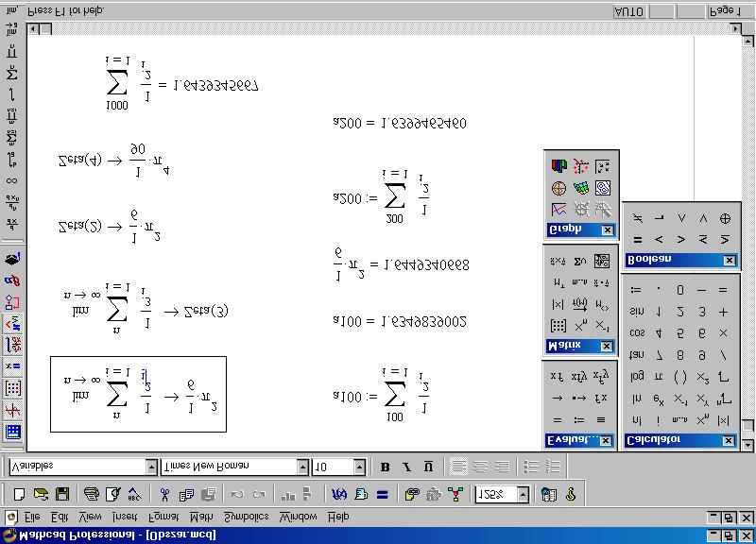The image size is (756, 544).
Task: Click the Undo arrow icon
Action: click(x=237, y=494)
